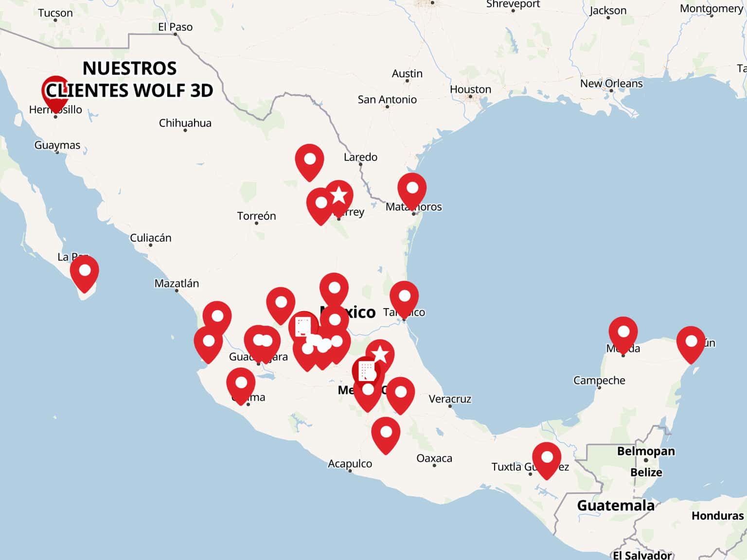Select the Cancún map marker

tap(691, 342)
